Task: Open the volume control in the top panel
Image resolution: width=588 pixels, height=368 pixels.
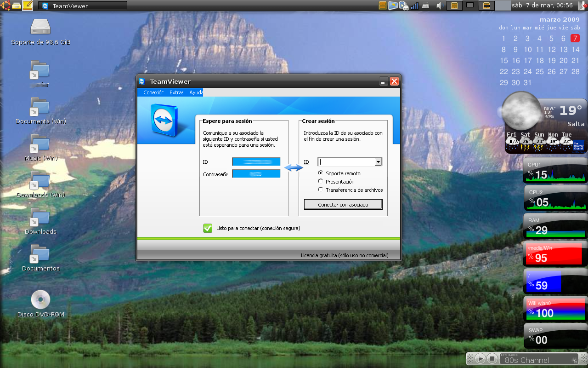Action: (438, 6)
